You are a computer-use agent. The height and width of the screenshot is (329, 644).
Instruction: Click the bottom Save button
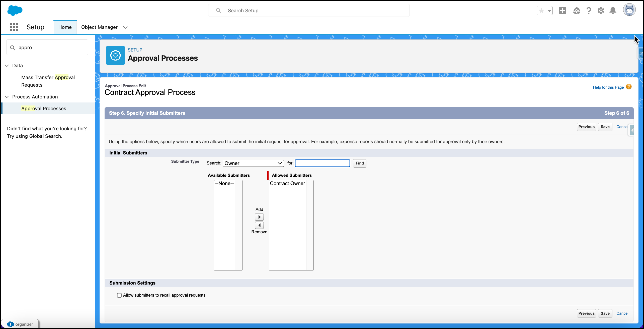pyautogui.click(x=605, y=313)
